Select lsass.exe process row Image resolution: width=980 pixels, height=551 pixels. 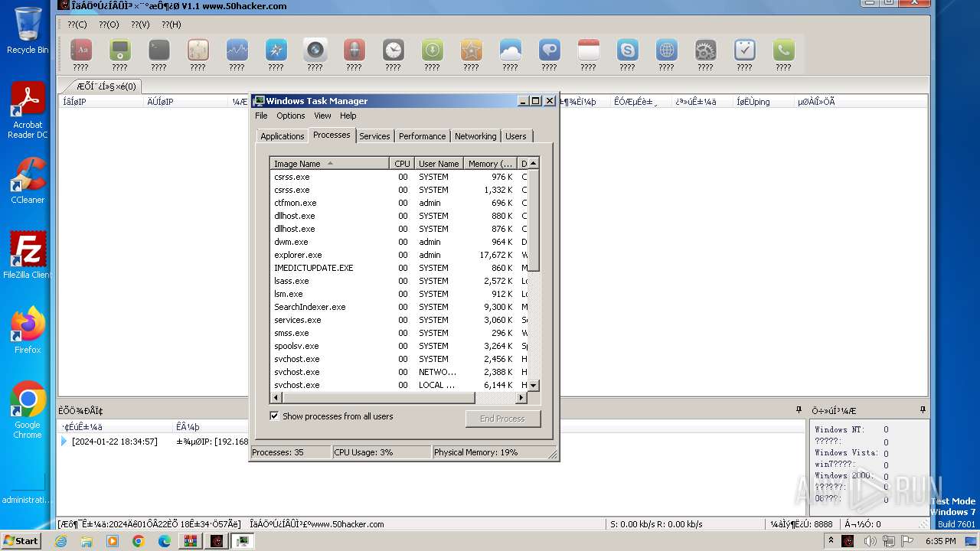tap(398, 281)
